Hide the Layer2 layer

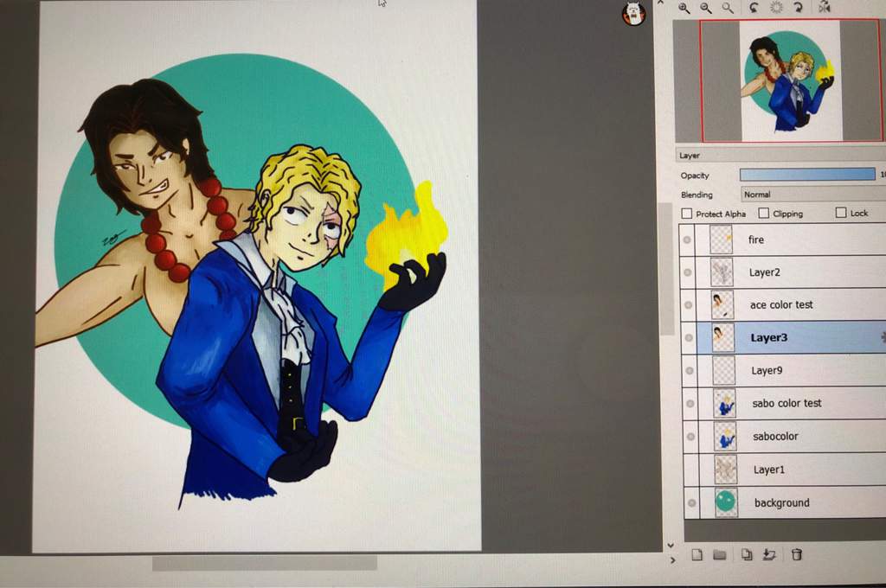[x=687, y=272]
